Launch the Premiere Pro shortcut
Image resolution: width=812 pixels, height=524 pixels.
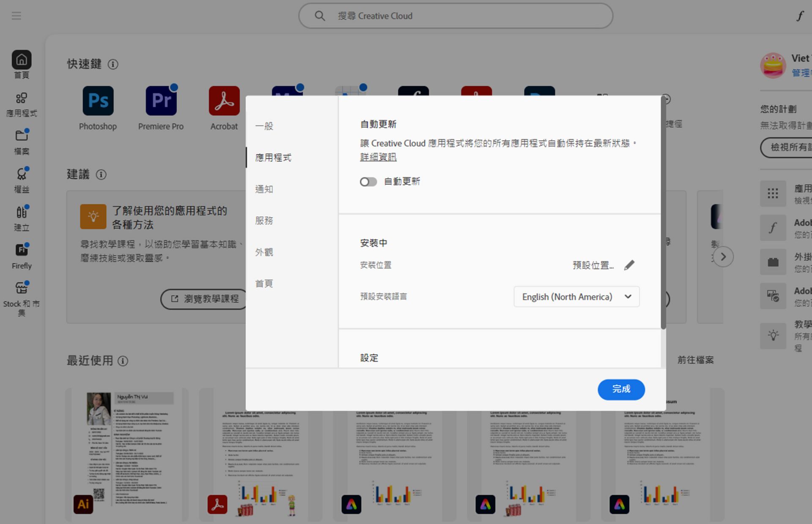(x=161, y=101)
